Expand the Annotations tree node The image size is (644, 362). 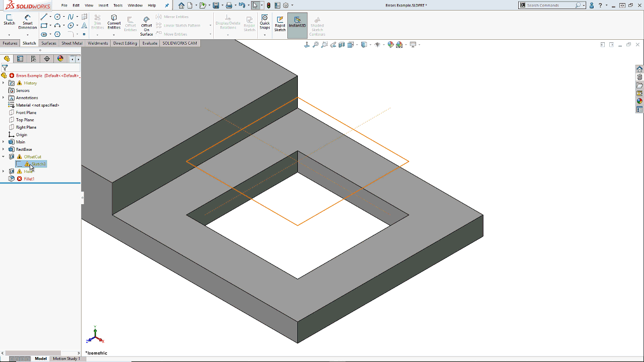(x=3, y=98)
